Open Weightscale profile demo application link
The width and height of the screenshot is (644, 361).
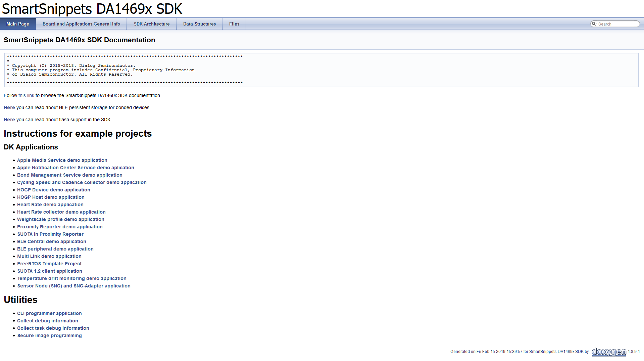point(61,219)
